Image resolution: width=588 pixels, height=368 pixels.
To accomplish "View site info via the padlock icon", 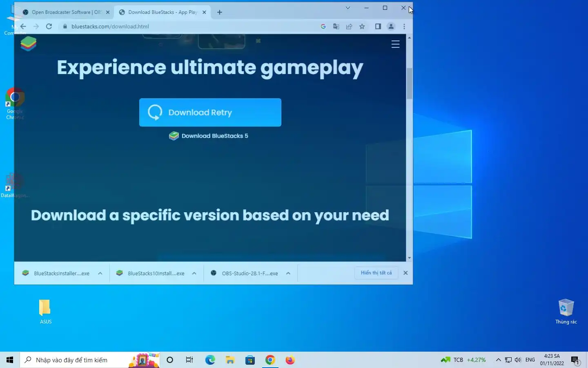I will (x=65, y=26).
